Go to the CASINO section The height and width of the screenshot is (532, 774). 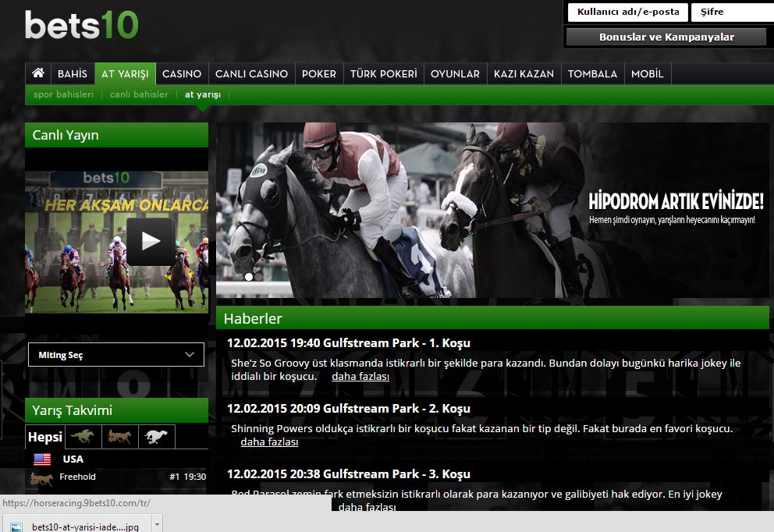click(x=182, y=74)
